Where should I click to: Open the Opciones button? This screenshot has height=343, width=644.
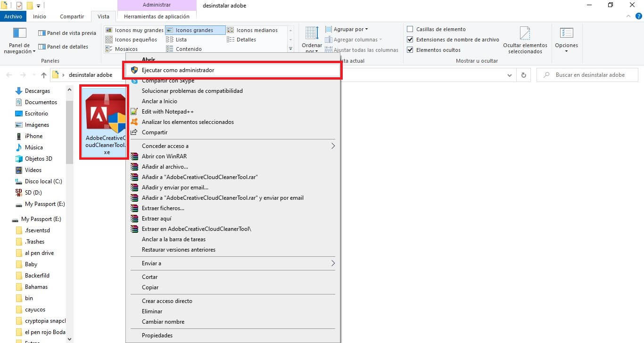coord(566,41)
